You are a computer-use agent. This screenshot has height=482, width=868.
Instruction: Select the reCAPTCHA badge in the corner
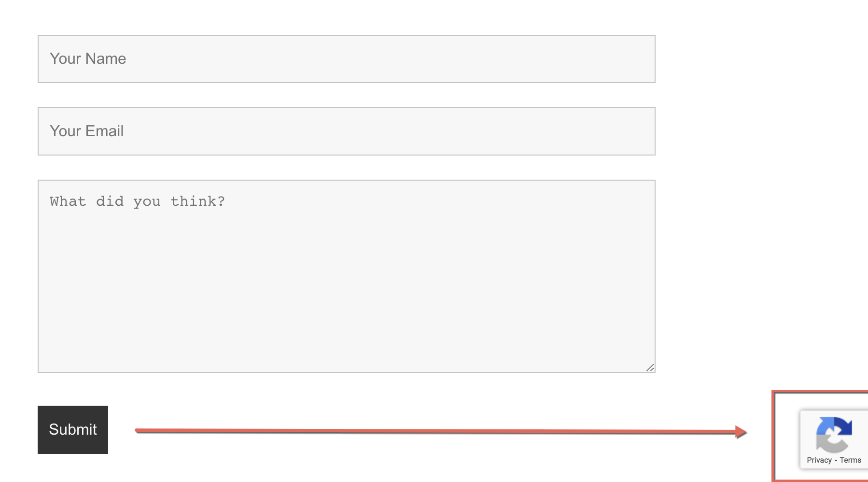(834, 439)
